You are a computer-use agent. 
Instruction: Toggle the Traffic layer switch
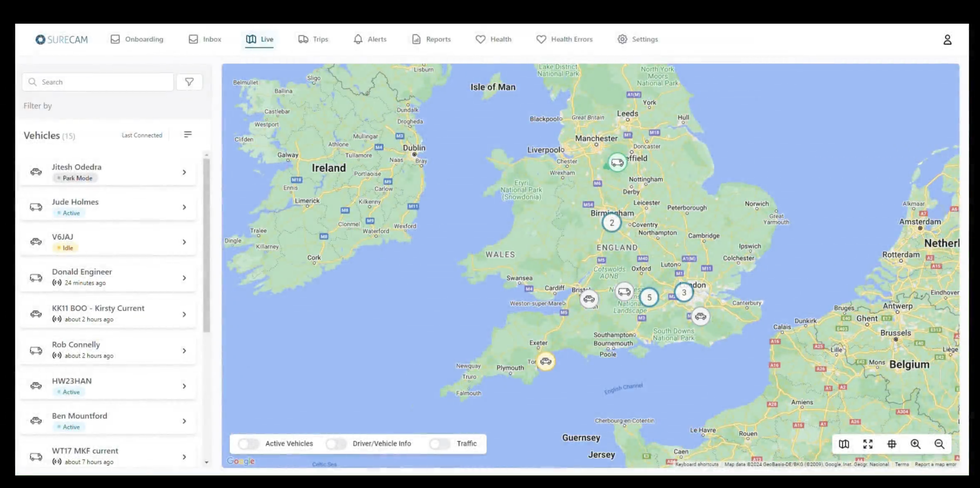[440, 443]
